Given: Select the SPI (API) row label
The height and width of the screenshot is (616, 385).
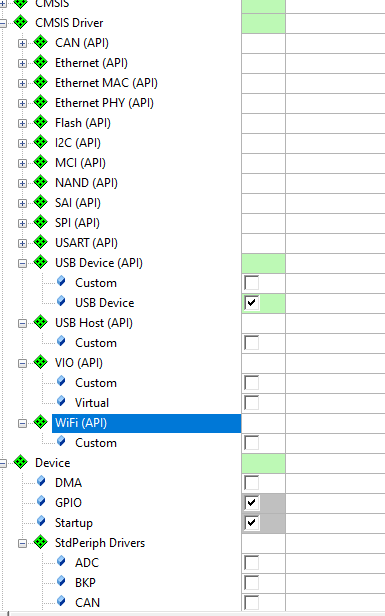Looking at the screenshot, I should tap(77, 223).
